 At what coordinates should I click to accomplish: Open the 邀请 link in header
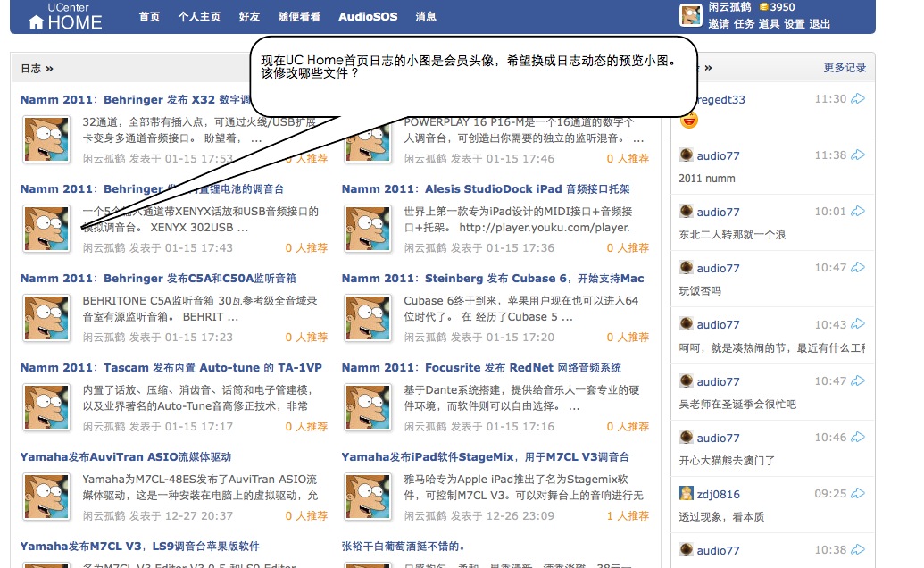[719, 24]
